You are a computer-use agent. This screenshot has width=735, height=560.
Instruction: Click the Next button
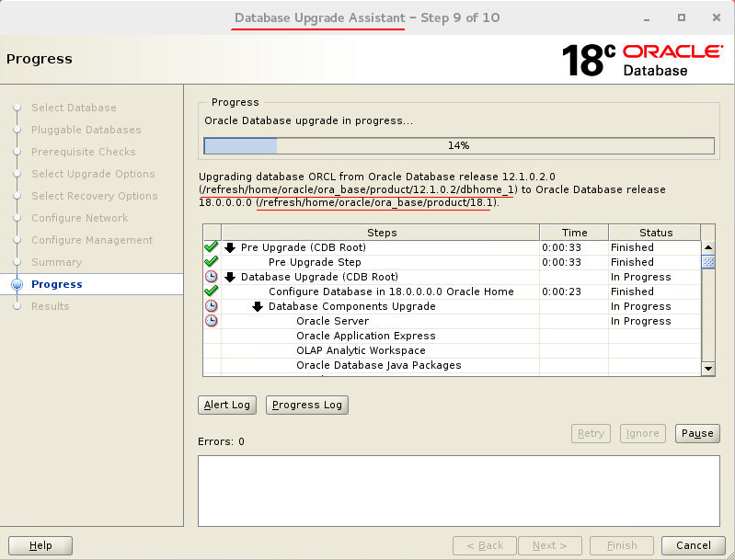coord(550,545)
